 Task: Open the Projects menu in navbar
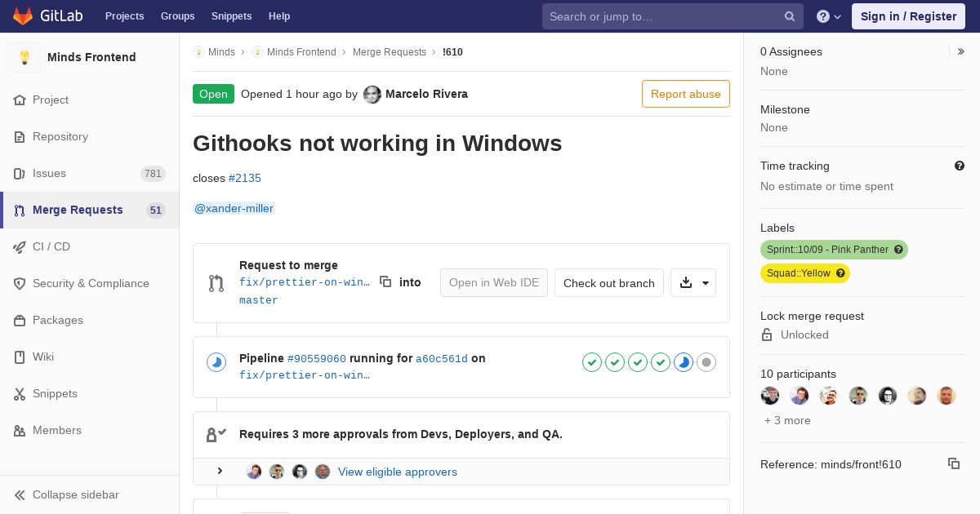pyautogui.click(x=124, y=16)
